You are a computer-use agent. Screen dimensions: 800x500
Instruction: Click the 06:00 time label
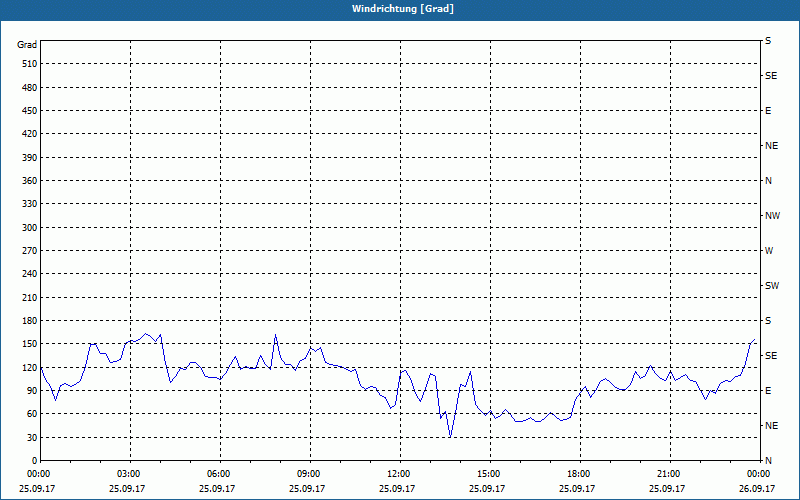(x=220, y=474)
